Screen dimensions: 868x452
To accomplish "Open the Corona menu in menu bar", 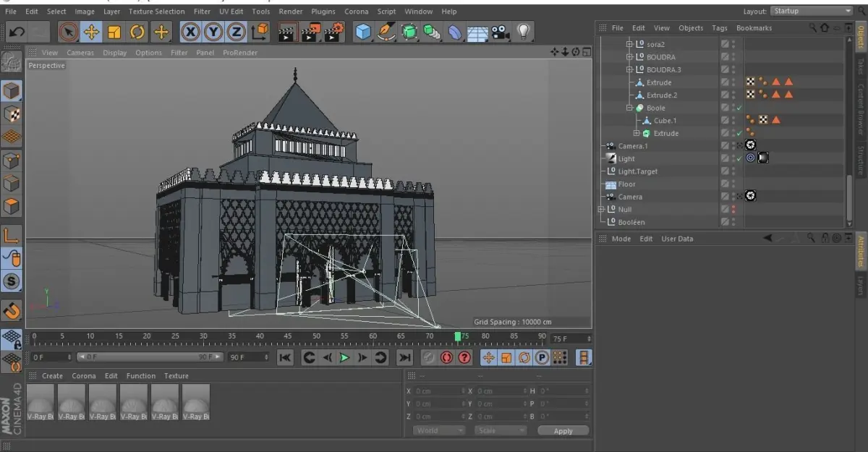I will pos(356,12).
